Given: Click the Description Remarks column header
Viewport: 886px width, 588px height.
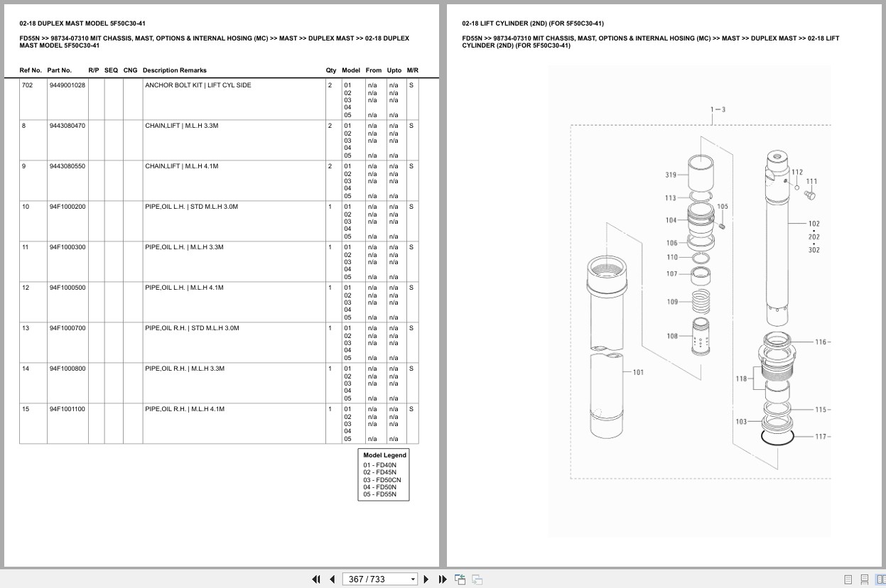Looking at the screenshot, I should coord(175,70).
